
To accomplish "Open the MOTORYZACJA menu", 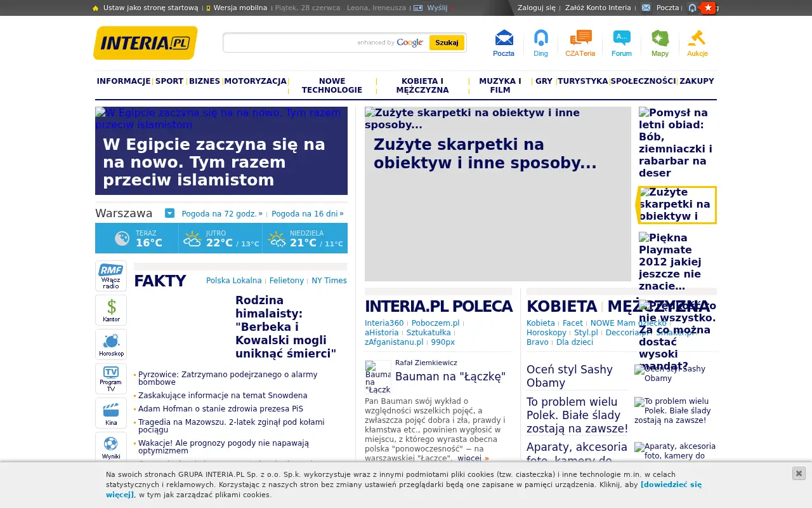I will (255, 81).
